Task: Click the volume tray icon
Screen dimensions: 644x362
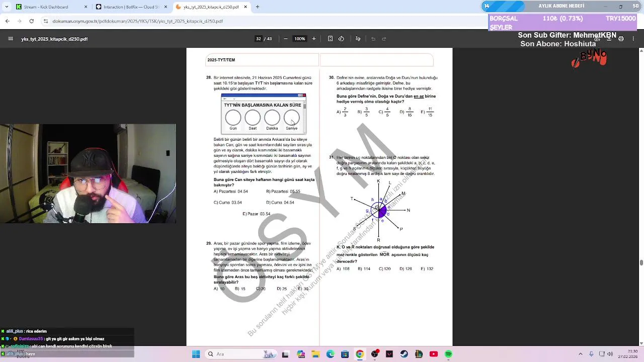Action: [610, 354]
